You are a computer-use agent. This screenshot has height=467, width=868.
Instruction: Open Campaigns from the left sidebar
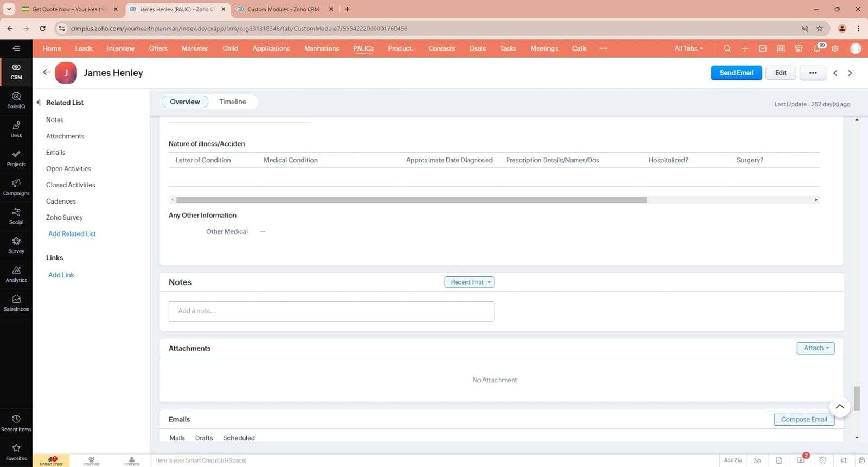(x=16, y=187)
